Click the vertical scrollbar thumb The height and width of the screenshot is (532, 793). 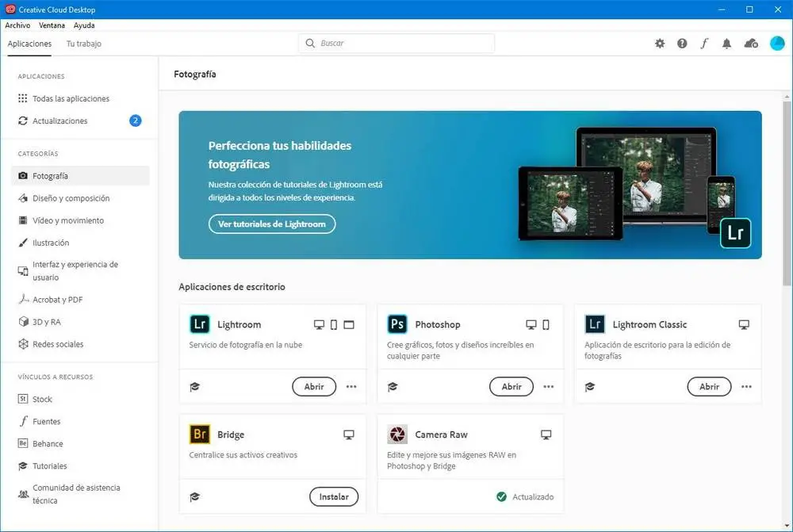coord(787,193)
